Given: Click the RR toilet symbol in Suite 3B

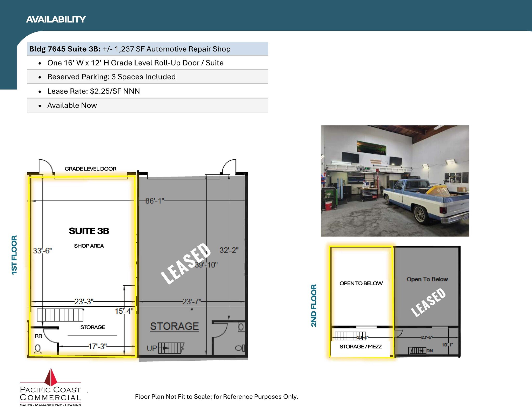Looking at the screenshot, I should click(x=38, y=349).
